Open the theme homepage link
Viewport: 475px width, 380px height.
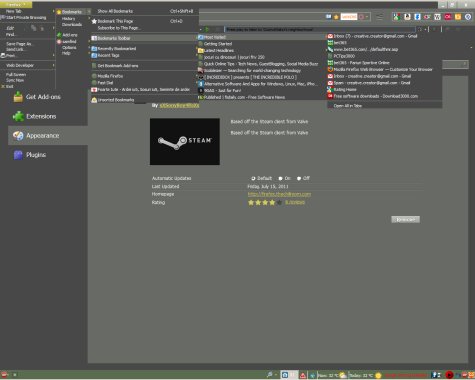[279, 194]
